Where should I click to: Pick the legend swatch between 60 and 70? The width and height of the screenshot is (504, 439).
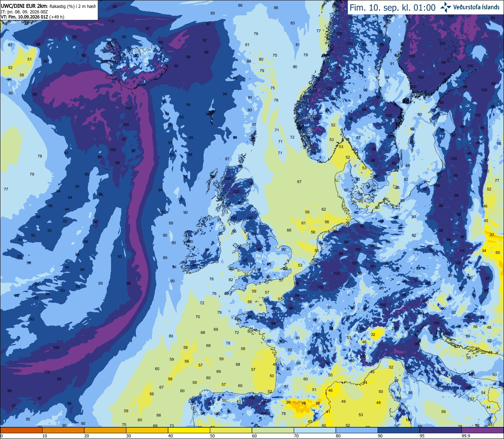[x=273, y=430]
